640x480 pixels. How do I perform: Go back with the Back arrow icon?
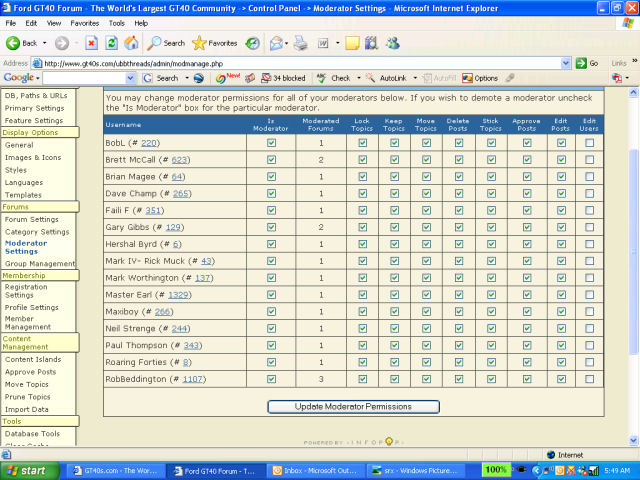point(13,43)
